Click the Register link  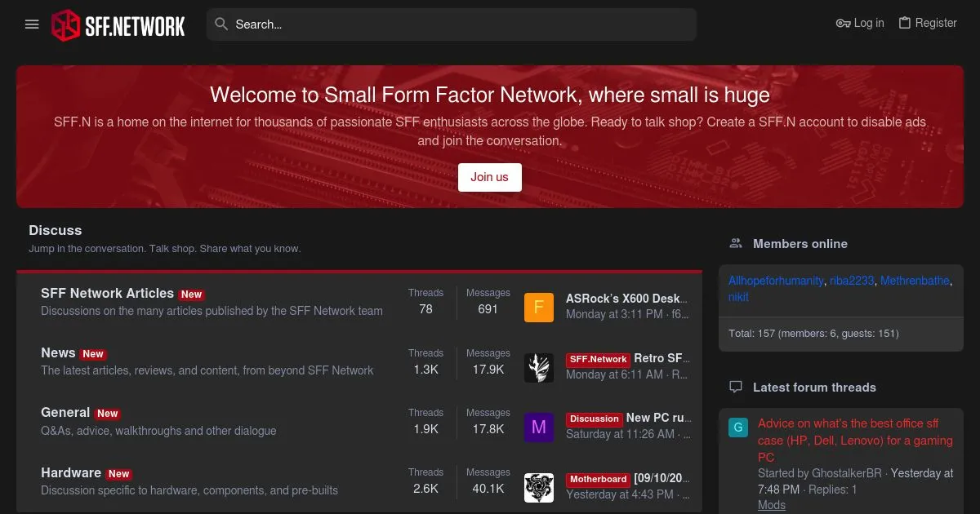[928, 23]
